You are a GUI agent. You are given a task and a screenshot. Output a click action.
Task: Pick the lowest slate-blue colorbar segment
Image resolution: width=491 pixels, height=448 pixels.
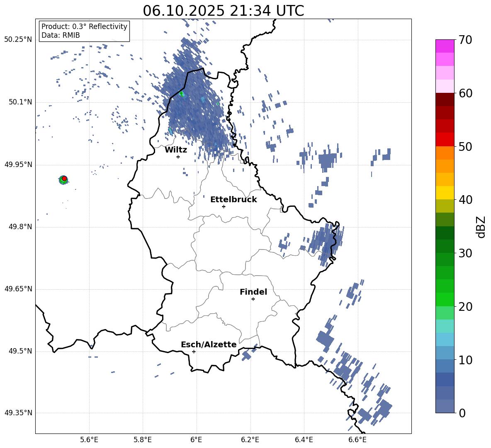(x=445, y=406)
